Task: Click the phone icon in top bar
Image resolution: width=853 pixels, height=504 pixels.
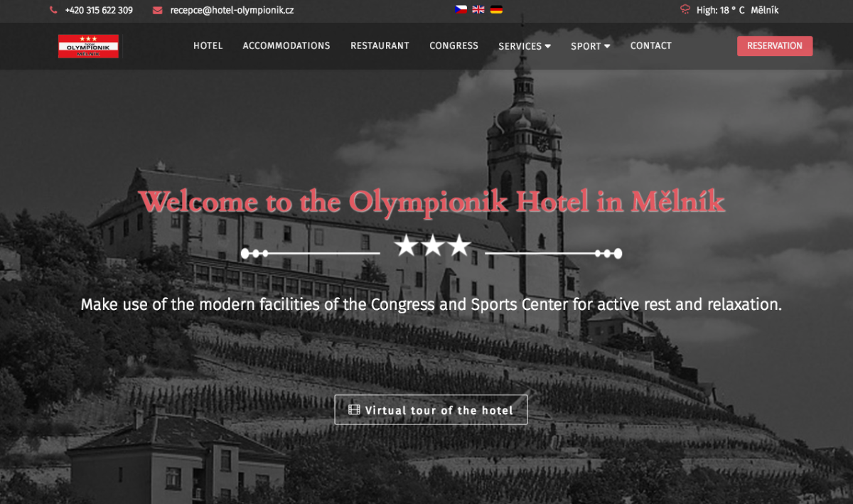Action: click(x=53, y=10)
